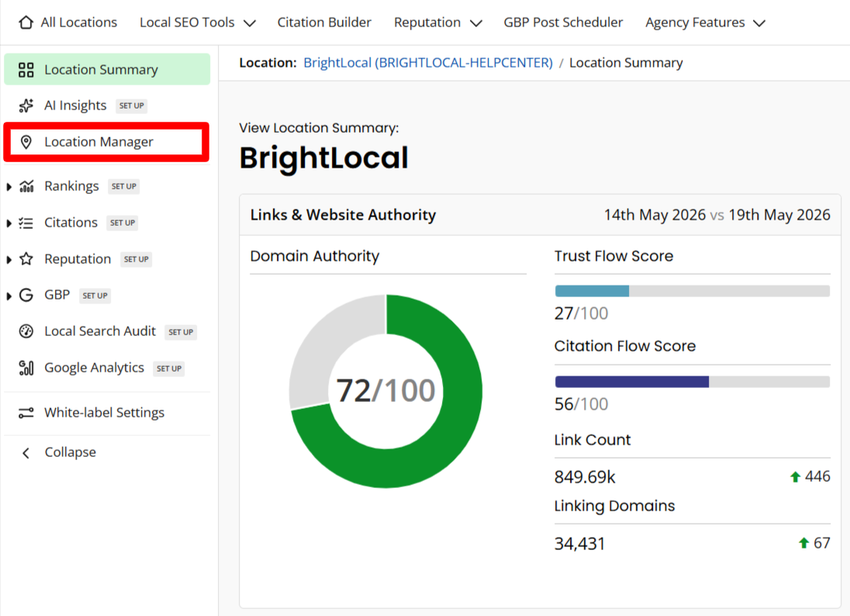Viewport: 850px width, 616px height.
Task: Click the White-label Settings sliders icon
Action: coord(26,413)
